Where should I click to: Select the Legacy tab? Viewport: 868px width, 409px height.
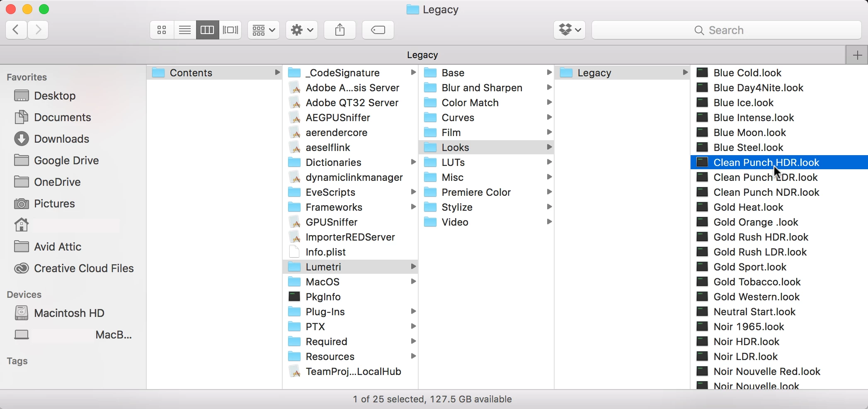[x=422, y=55]
